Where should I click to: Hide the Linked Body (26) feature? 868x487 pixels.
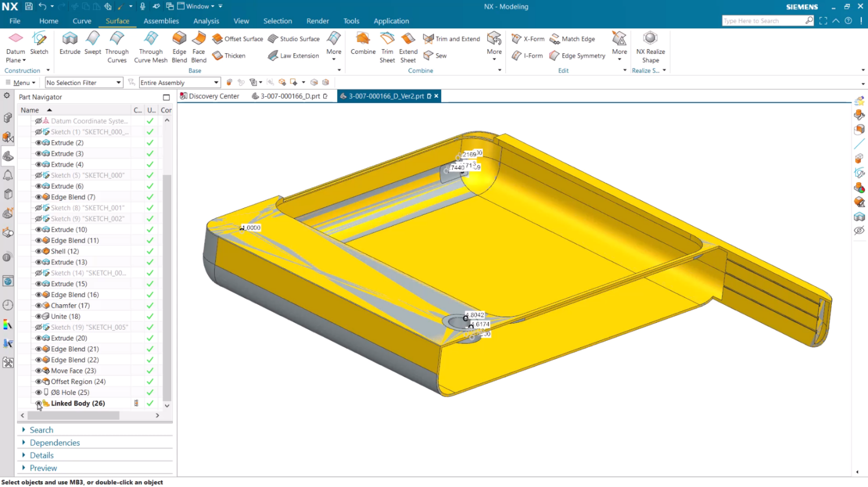[x=38, y=403]
